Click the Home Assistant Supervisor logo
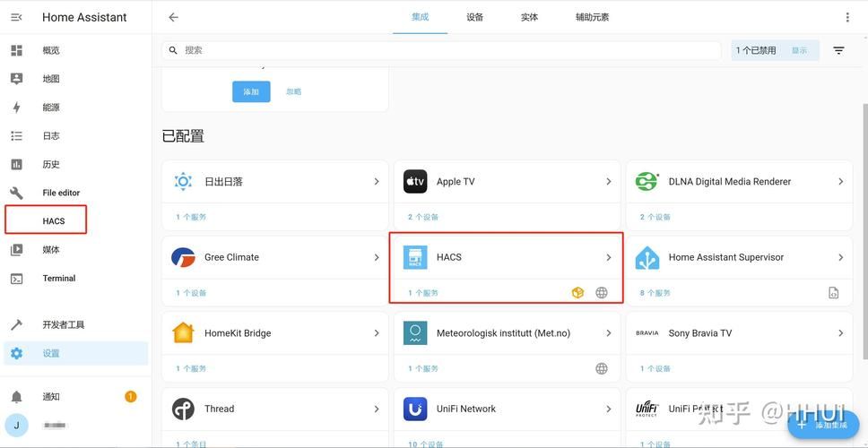 coord(647,257)
